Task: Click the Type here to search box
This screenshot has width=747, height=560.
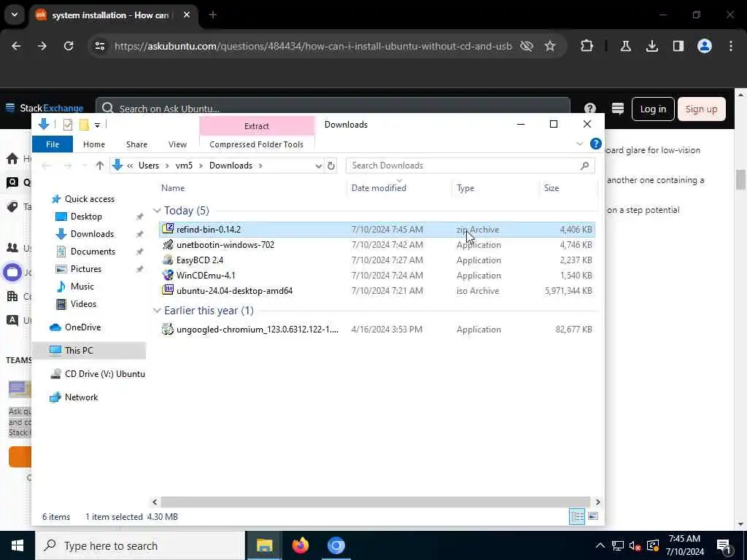Action: pyautogui.click(x=140, y=545)
